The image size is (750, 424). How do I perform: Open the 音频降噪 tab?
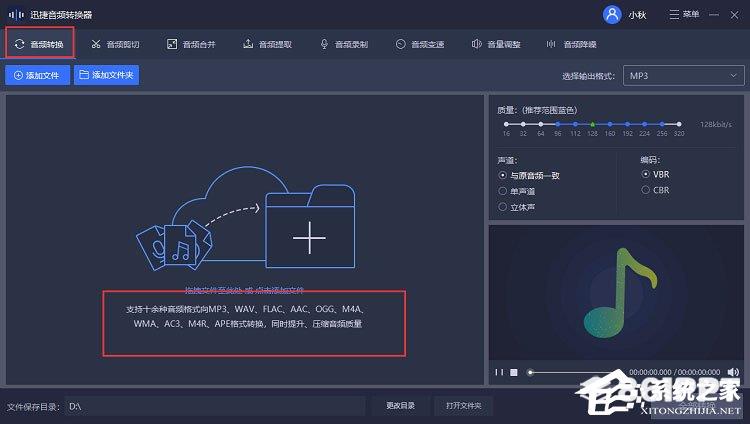tap(572, 45)
